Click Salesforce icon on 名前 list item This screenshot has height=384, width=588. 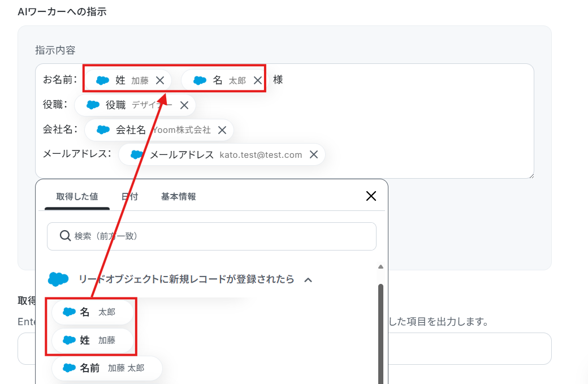pyautogui.click(x=69, y=368)
